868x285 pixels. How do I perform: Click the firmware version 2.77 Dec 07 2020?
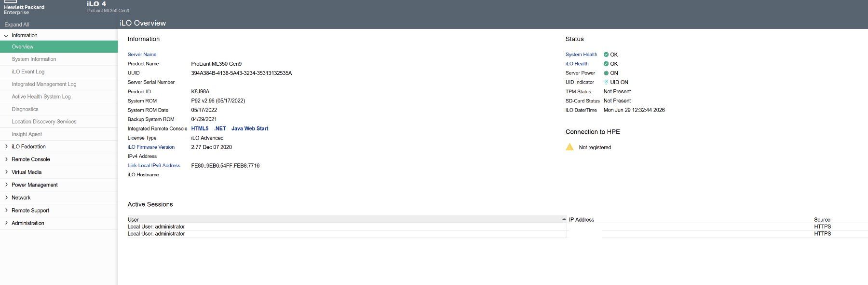[x=212, y=147]
